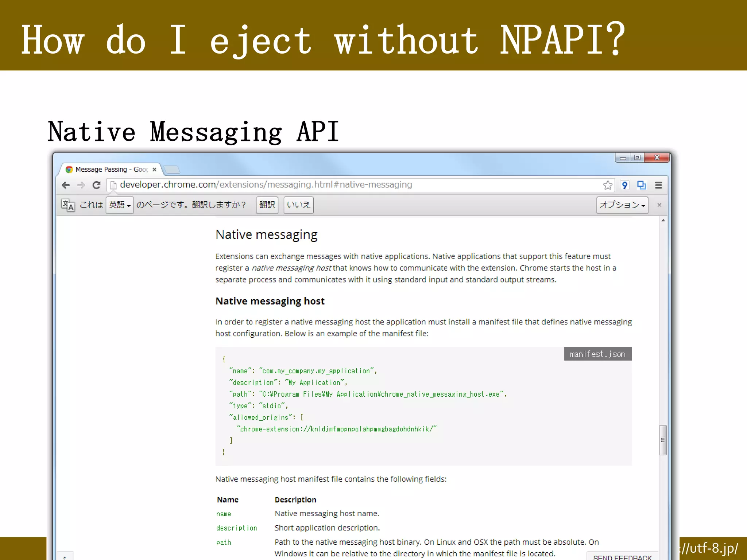Click the Description column header

point(295,500)
